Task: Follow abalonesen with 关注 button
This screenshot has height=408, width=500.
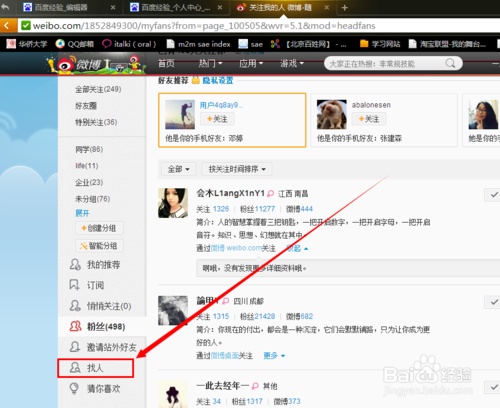Action: click(369, 119)
